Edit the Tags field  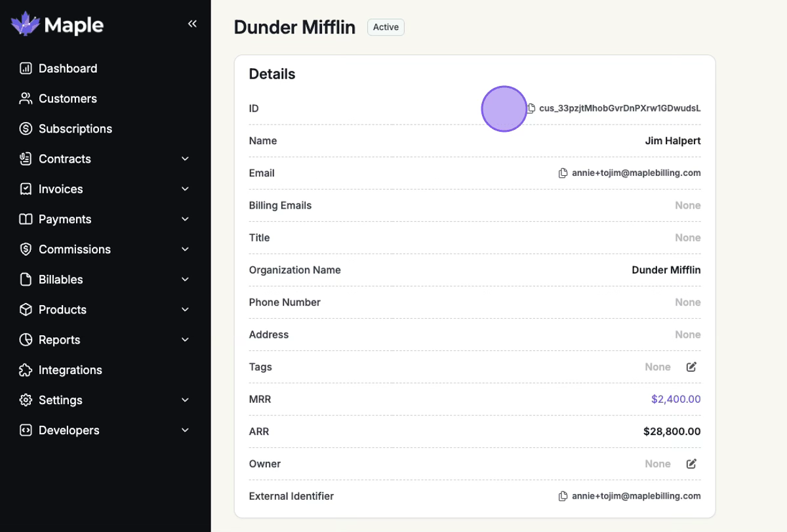691,367
